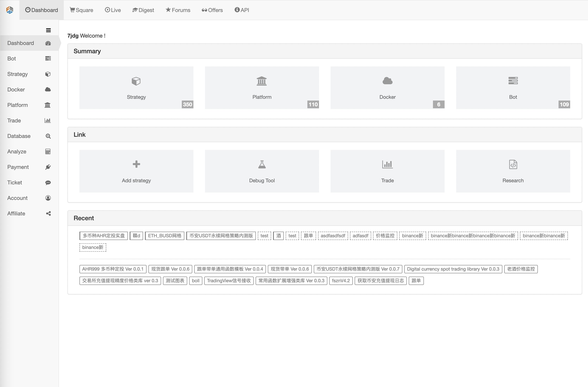Viewport: 588px width, 387px height.
Task: Click the Docker count badge 6
Action: (439, 104)
